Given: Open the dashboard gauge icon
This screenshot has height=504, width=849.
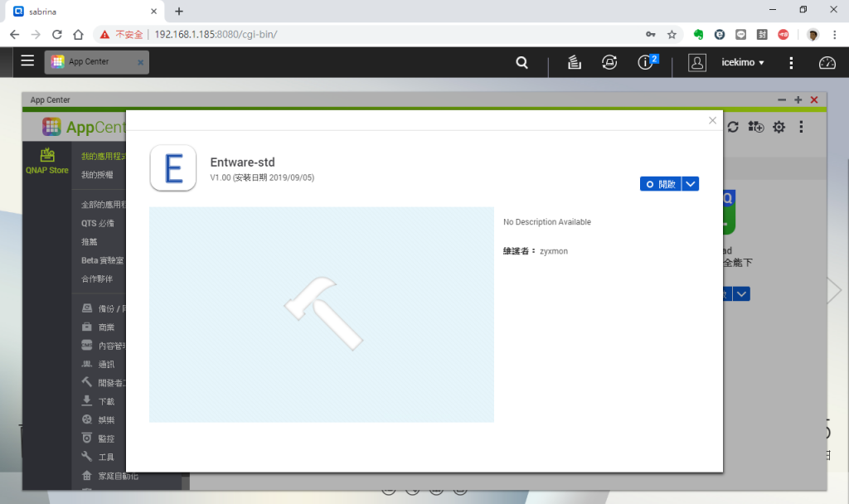Looking at the screenshot, I should 827,63.
